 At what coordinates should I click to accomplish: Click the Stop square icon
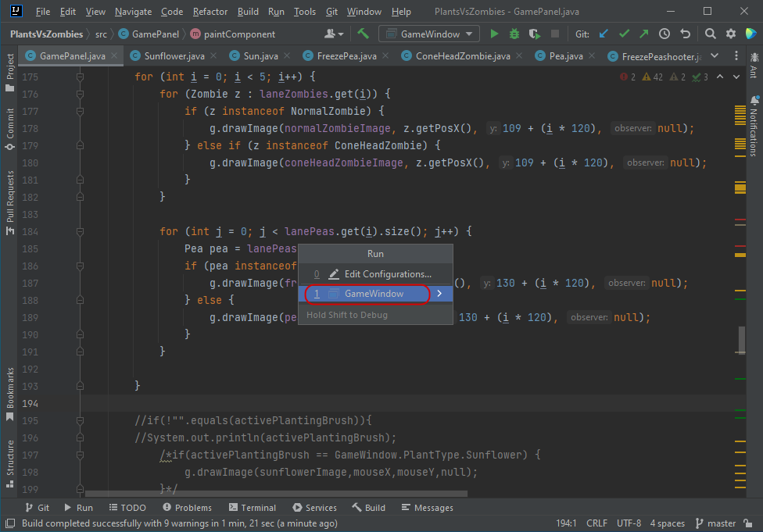click(555, 34)
